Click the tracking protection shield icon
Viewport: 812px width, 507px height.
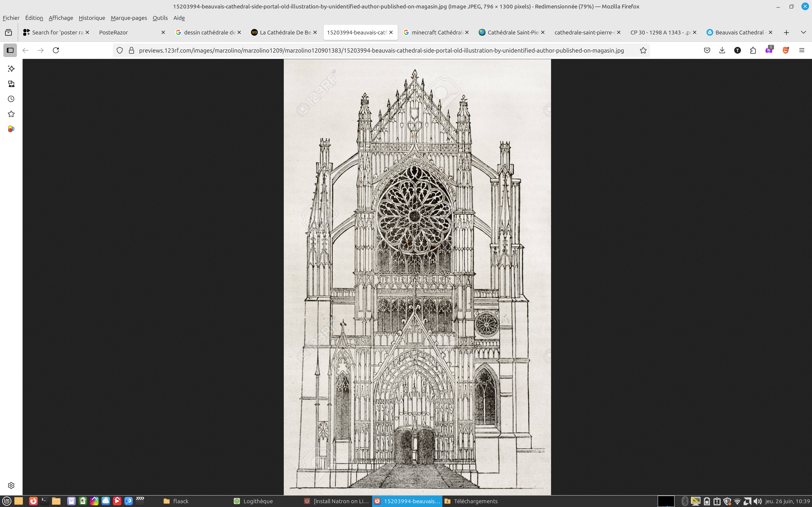(x=119, y=50)
